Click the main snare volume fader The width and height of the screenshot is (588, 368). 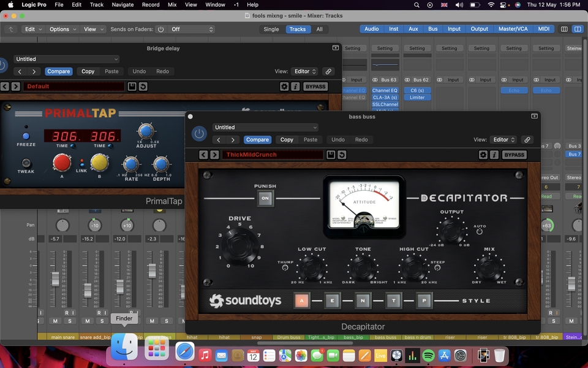[x=55, y=279]
